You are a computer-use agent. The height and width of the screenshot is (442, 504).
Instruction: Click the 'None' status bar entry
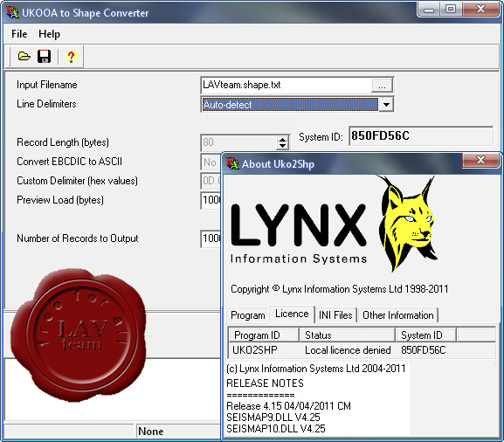(151, 431)
